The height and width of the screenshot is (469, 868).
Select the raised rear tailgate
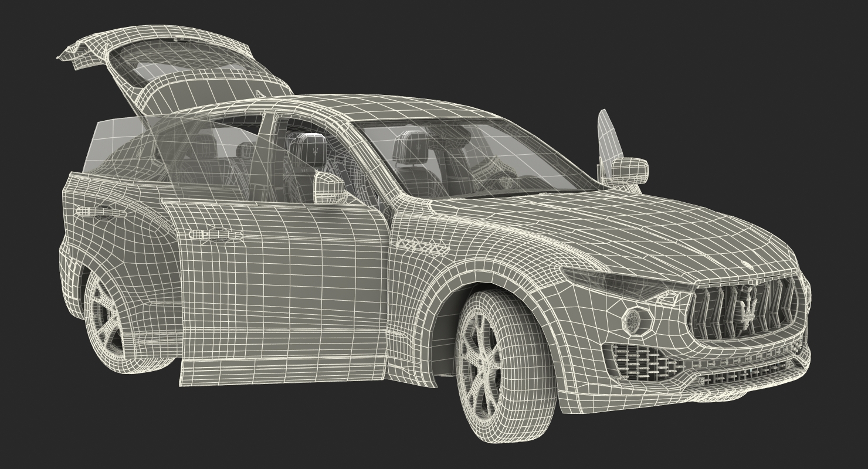[176, 69]
